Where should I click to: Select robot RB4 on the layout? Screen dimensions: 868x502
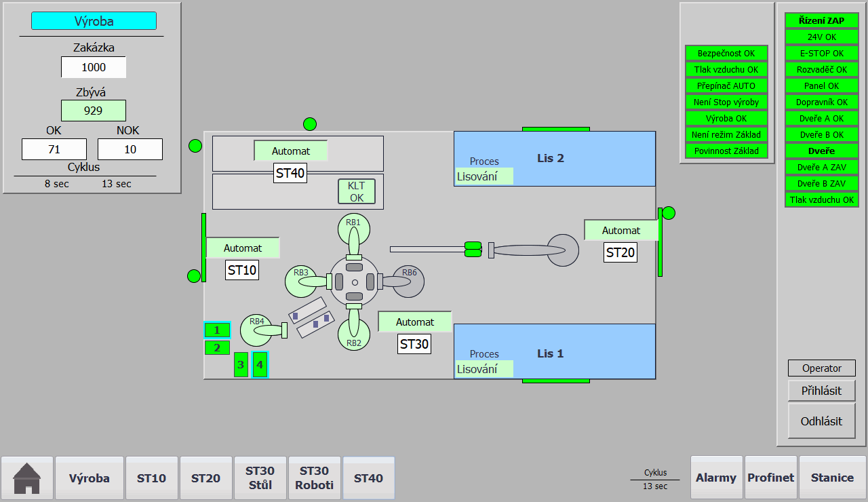point(257,330)
